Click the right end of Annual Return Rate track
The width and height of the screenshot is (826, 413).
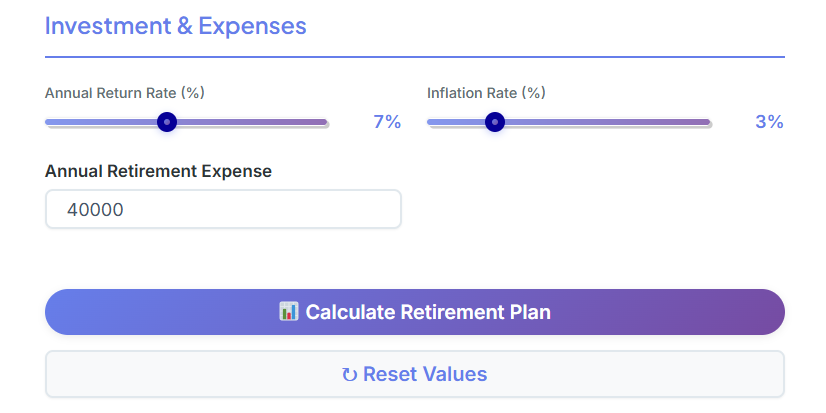(x=325, y=122)
